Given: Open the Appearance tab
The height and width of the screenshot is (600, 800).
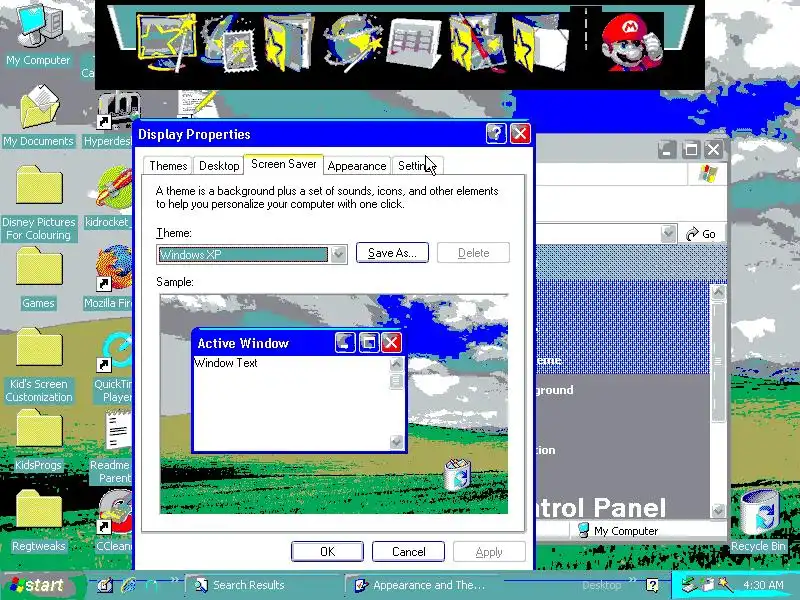Looking at the screenshot, I should point(357,166).
